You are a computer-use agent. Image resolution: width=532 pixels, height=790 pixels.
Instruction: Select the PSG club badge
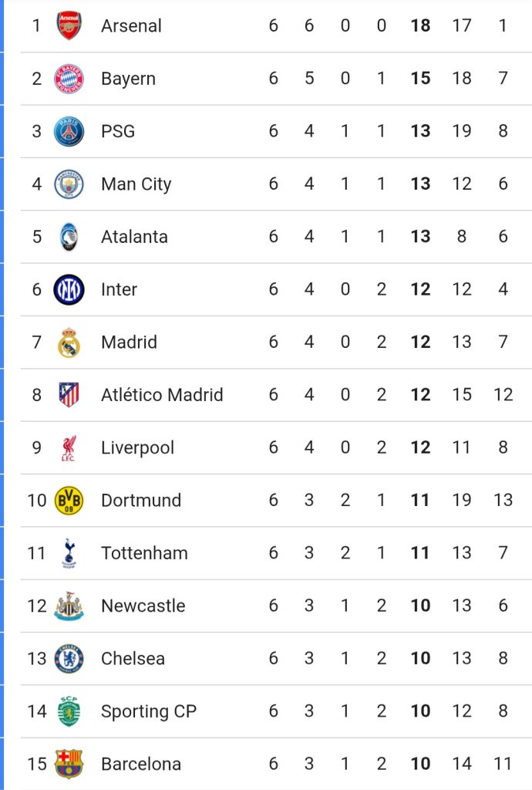[69, 131]
